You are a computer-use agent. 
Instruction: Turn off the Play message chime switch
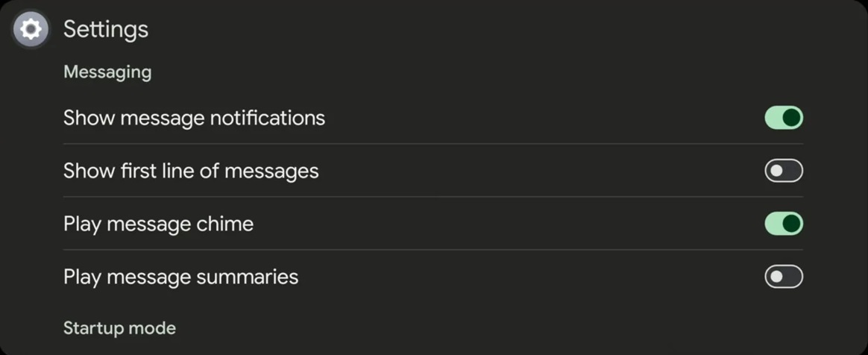pyautogui.click(x=783, y=224)
